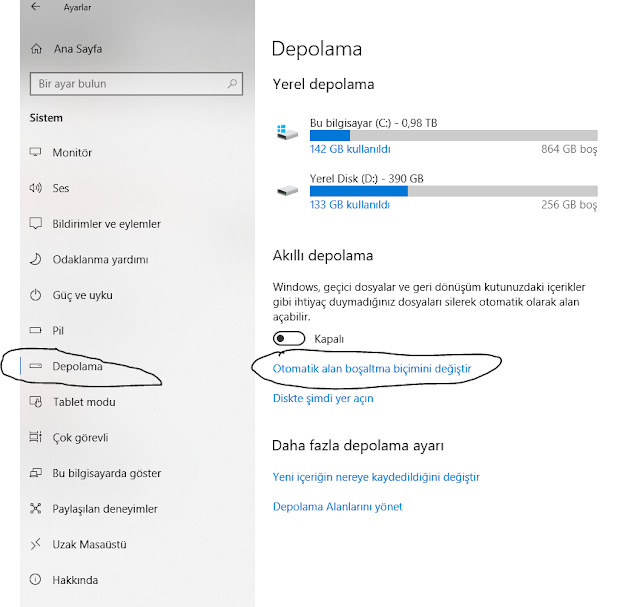Viewport: 640px width, 607px height.
Task: Click the 864 GB boş text
Action: 569,149
